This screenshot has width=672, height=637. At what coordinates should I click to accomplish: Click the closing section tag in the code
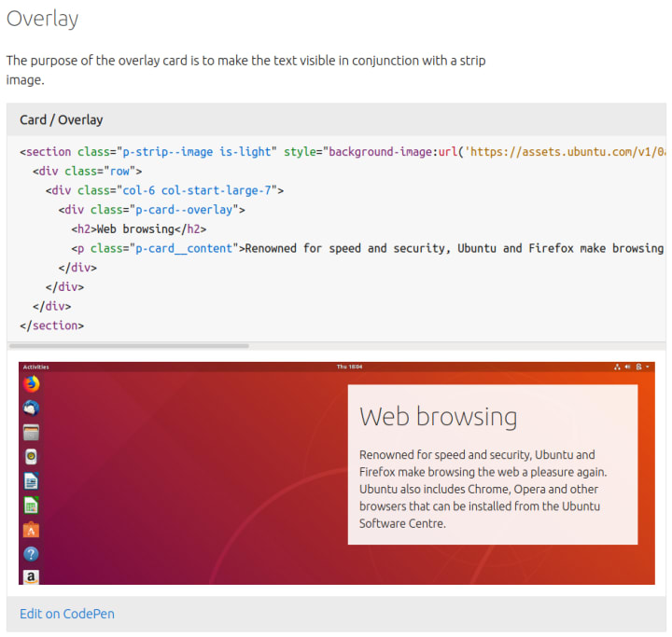pos(52,325)
